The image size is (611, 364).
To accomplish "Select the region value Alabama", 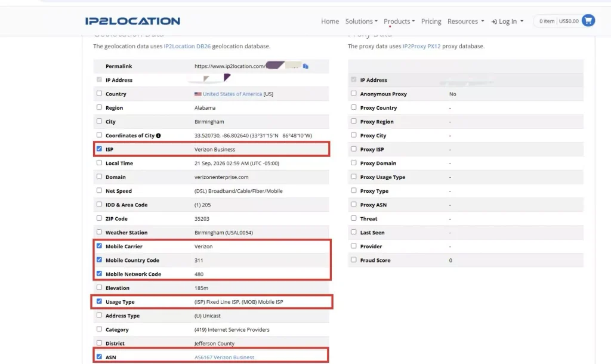I will pos(205,107).
